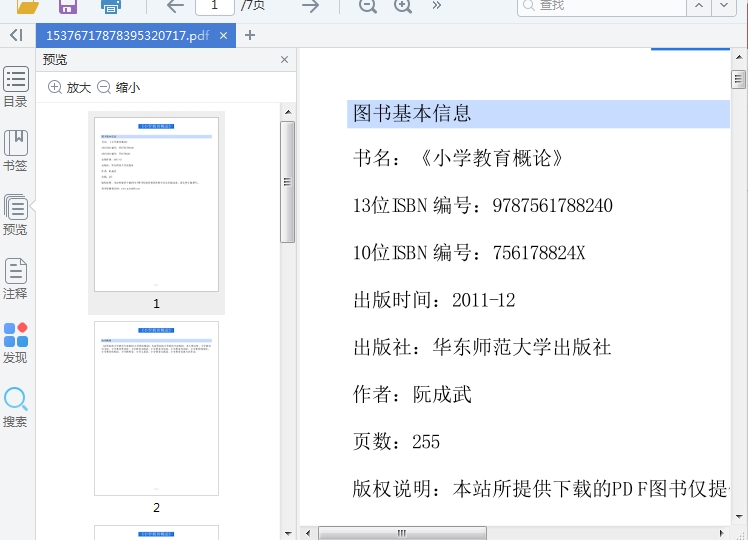This screenshot has width=748, height=540.
Task: Go to previous page with the left arrow
Action: pyautogui.click(x=175, y=6)
